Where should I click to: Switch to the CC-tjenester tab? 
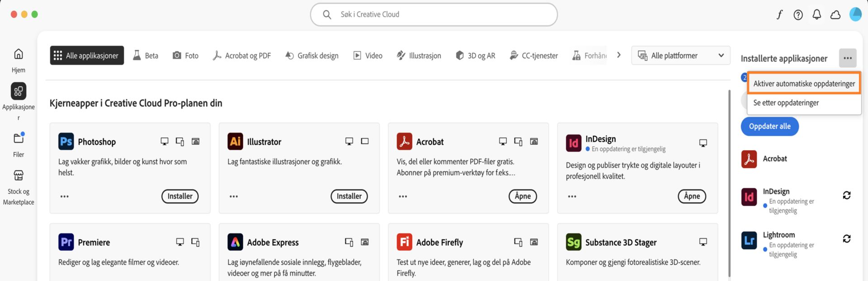(x=533, y=55)
